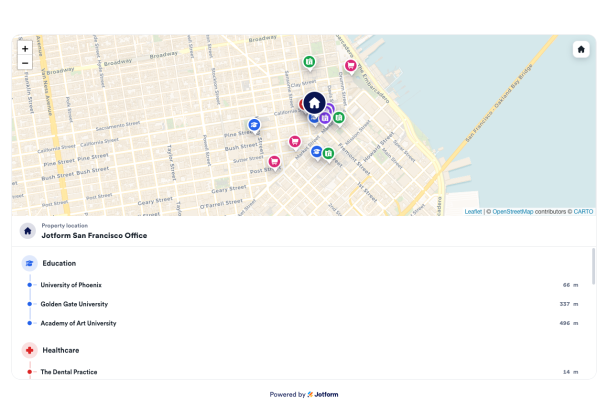Click the blue education marker near Pine Street
The height and width of the screenshot is (411, 608).
(x=254, y=126)
